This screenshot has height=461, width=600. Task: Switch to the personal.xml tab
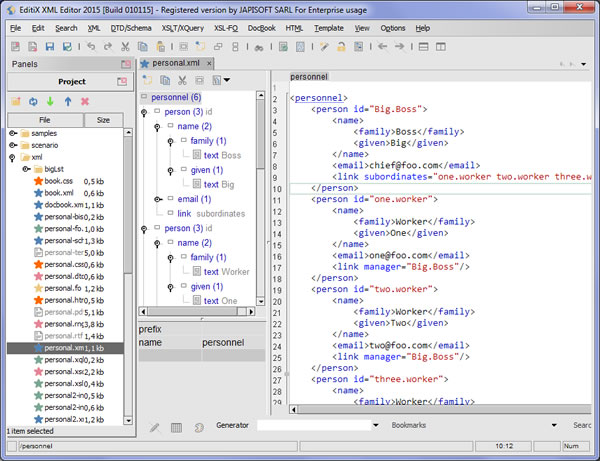tap(176, 63)
